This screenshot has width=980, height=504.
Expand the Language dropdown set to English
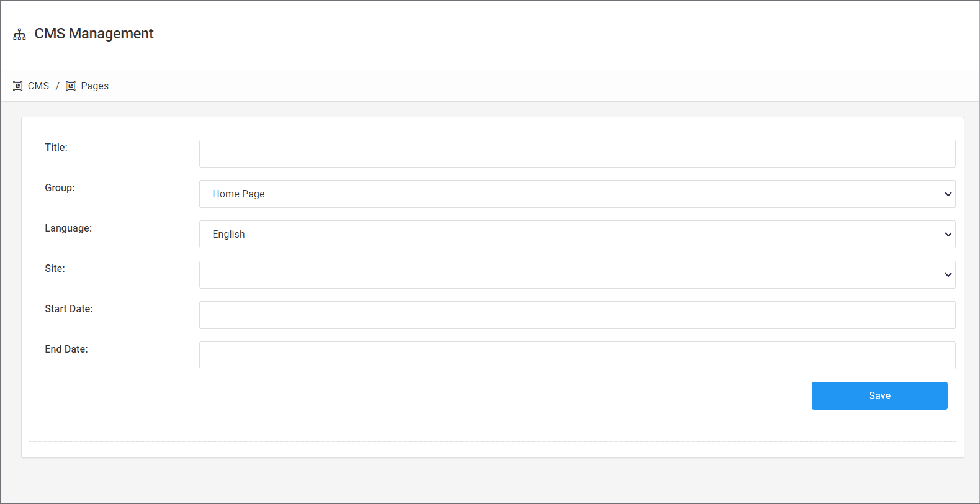[577, 234]
